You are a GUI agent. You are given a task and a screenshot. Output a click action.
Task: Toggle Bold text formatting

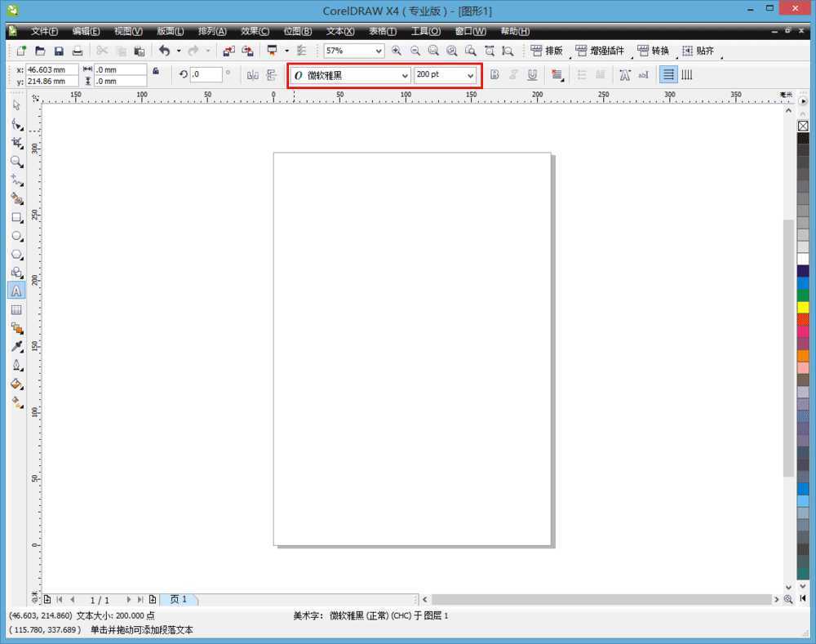click(x=494, y=75)
